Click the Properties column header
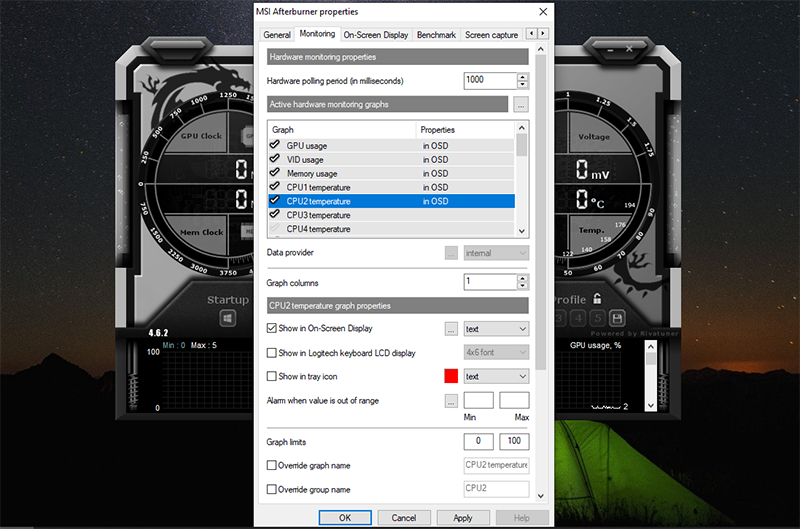 pos(465,130)
